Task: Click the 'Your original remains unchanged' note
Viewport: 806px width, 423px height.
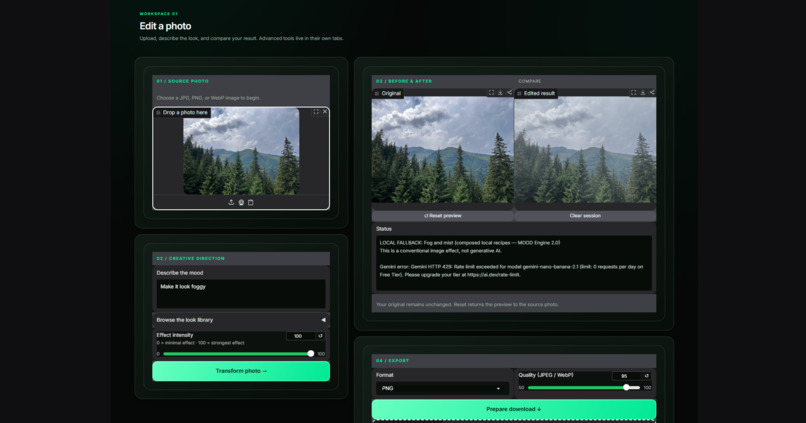Action: [467, 304]
